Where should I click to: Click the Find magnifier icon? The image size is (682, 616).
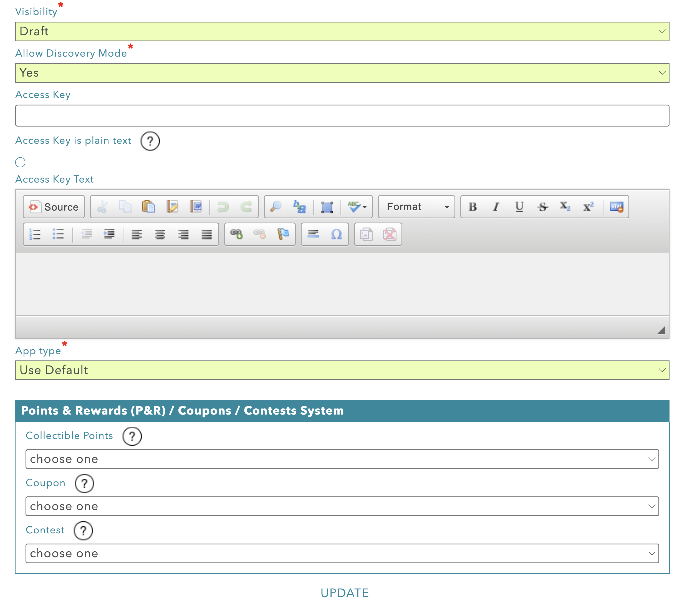tap(276, 207)
